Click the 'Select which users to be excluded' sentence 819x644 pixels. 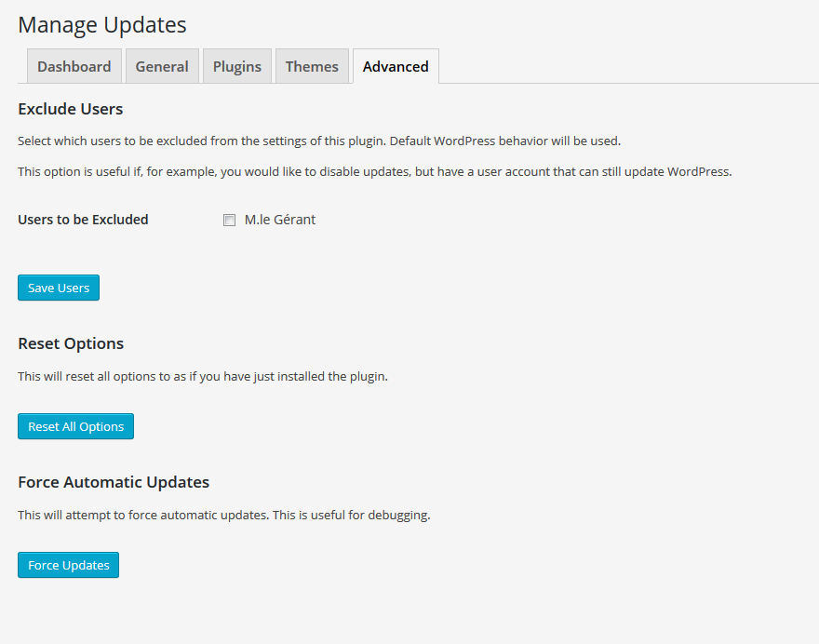202,141
